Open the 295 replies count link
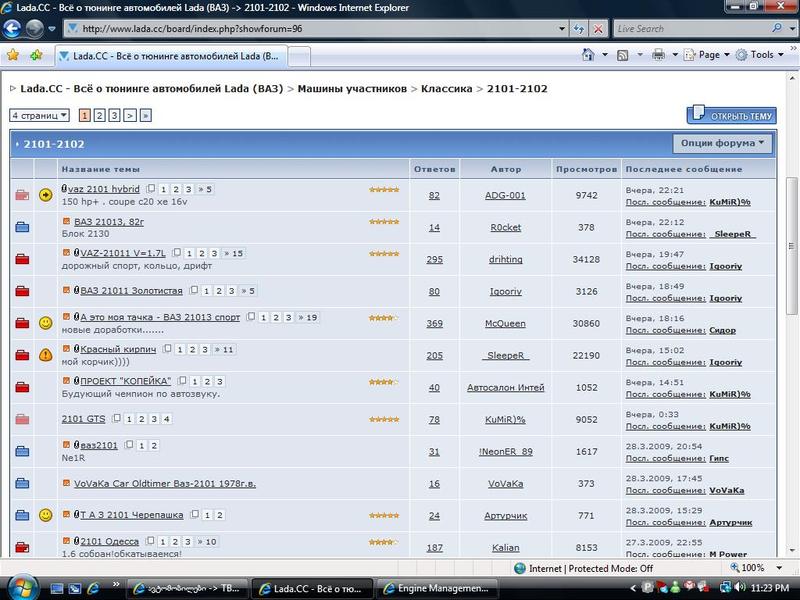 [434, 259]
